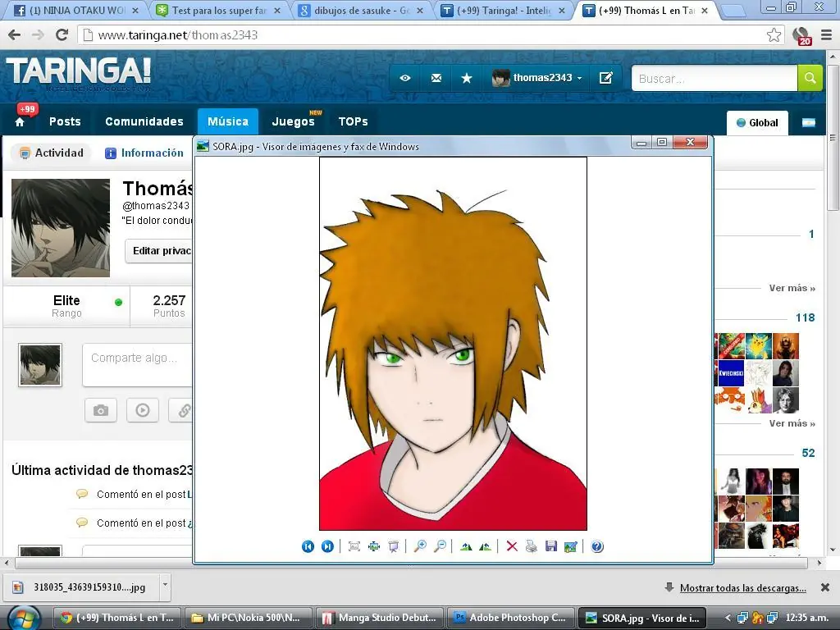
Task: Open Música menu item
Action: 228,121
